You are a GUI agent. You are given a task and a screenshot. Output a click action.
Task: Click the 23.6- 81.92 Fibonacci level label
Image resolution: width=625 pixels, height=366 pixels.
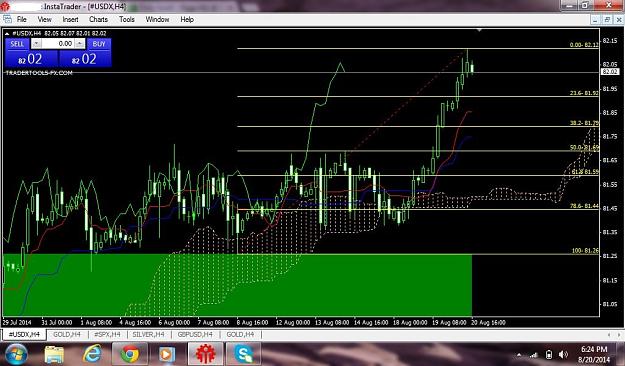(584, 93)
